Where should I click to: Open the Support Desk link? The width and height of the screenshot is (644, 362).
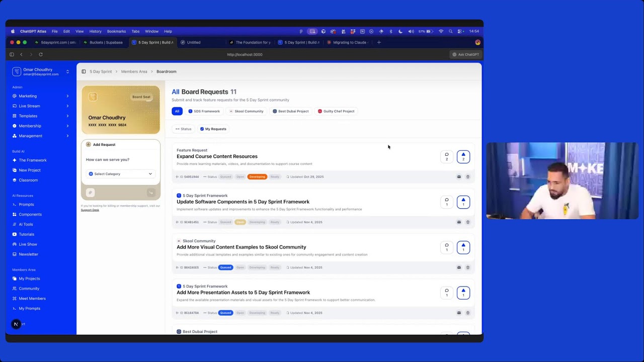click(90, 210)
